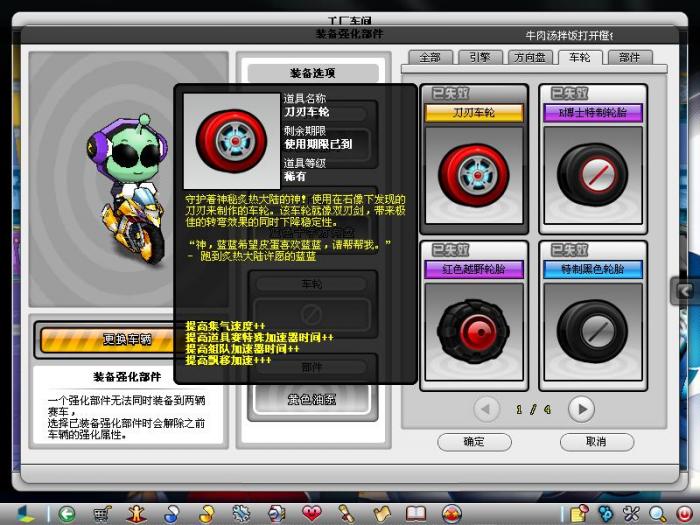The image size is (700, 525).
Task: Click the 特制黑色轮胎 blue name label
Action: (593, 270)
